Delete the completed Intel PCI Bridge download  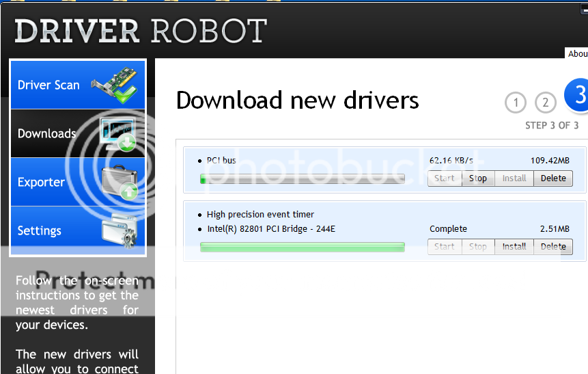(x=553, y=246)
